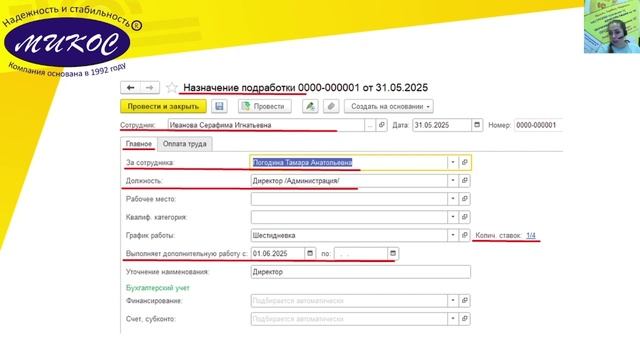This screenshot has height=360, width=640.
Task: Click the ellipsis button in the Сотрудник field
Action: (x=370, y=125)
